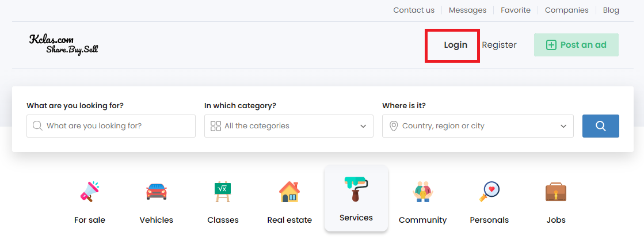Click the blue search magnifier button

tap(600, 125)
